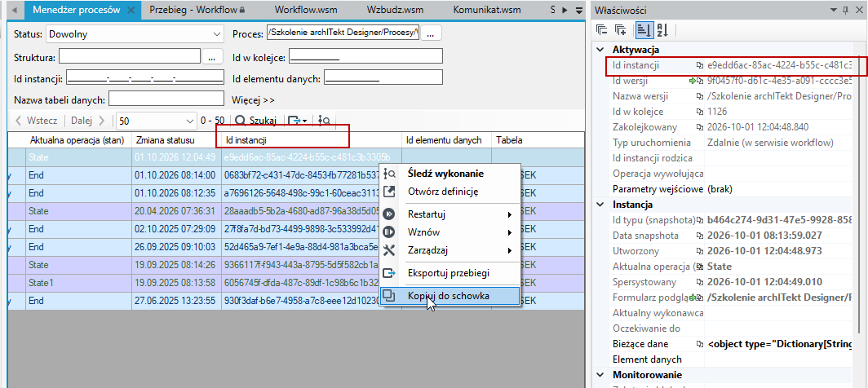
Task: Switch to the Komunikat.wsm tab
Action: [486, 10]
